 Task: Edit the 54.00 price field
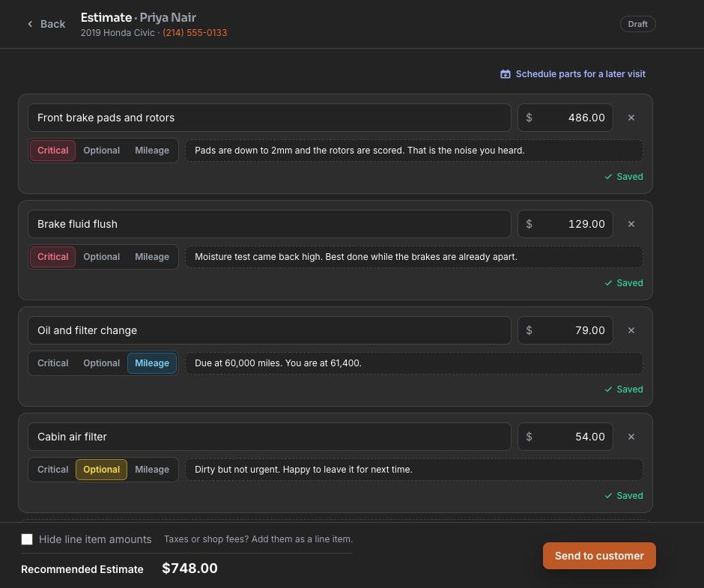(565, 437)
